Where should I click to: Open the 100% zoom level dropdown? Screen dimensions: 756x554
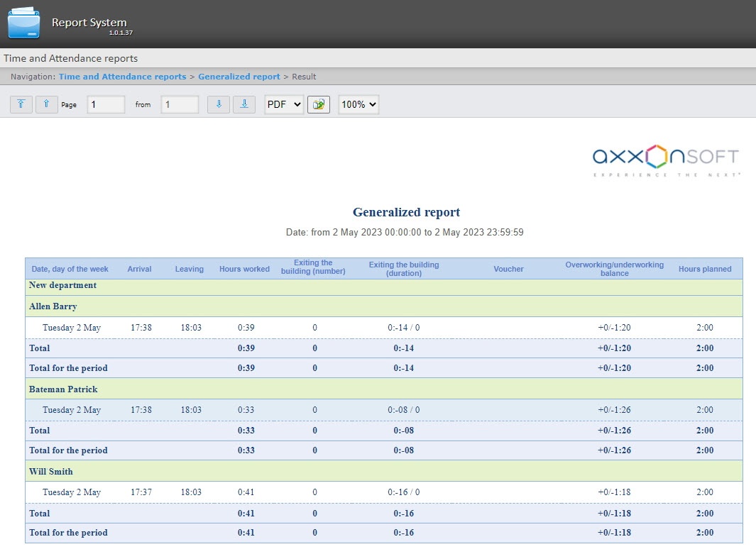[x=358, y=104]
